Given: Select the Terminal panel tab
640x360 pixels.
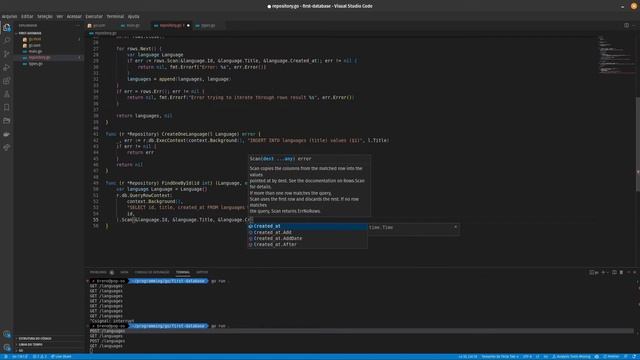Looking at the screenshot, I should point(183,272).
